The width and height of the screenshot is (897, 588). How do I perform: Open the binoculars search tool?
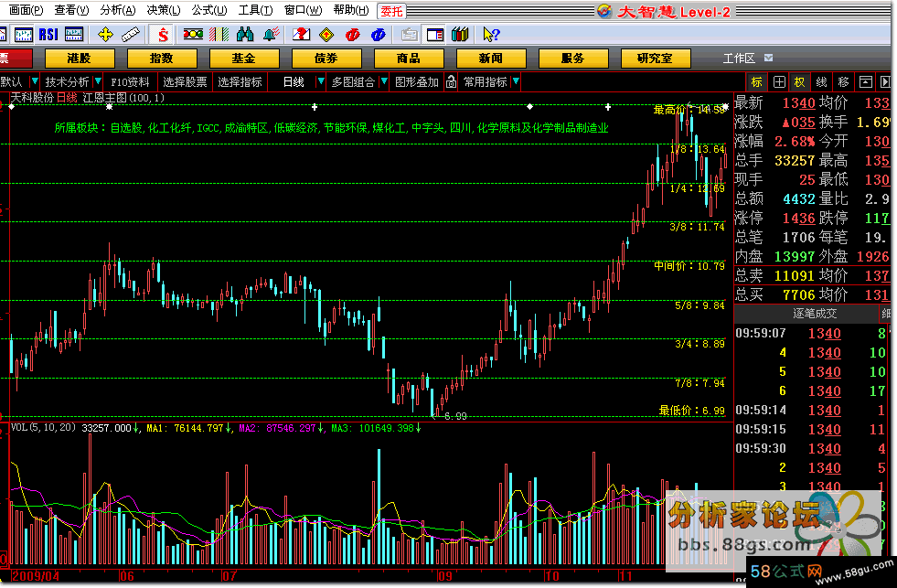245,35
